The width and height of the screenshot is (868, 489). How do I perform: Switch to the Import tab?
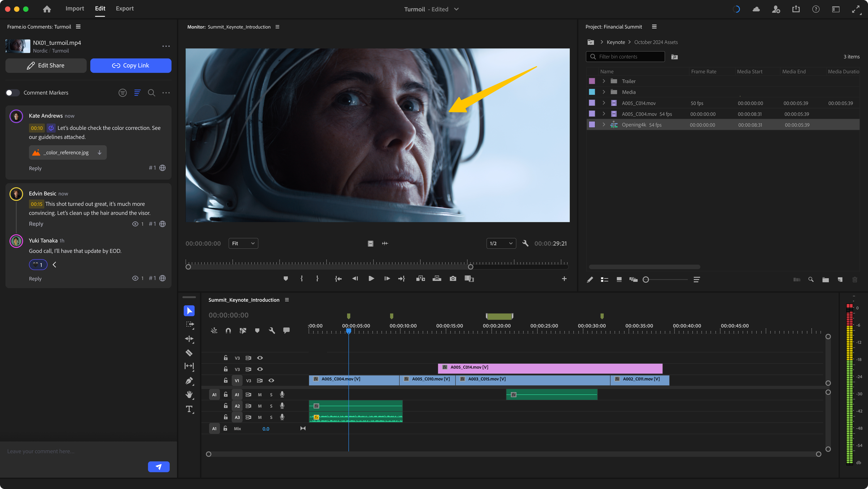coord(75,9)
